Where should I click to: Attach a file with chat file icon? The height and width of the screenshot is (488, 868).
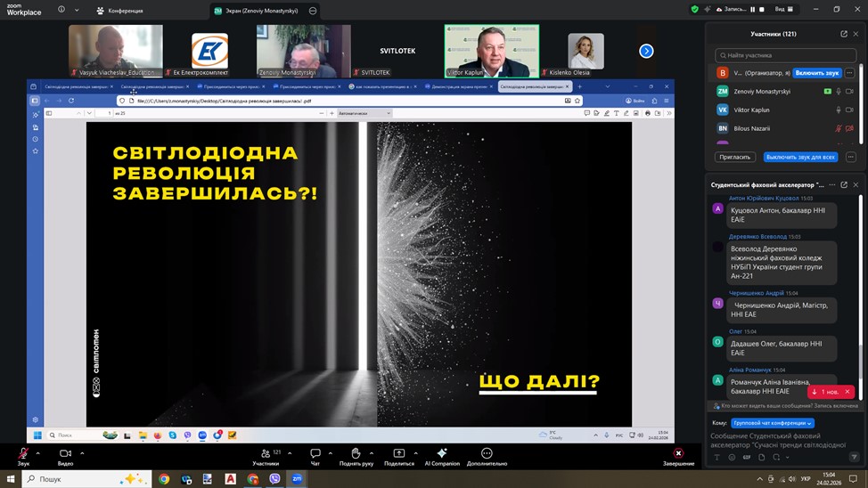[762, 458]
